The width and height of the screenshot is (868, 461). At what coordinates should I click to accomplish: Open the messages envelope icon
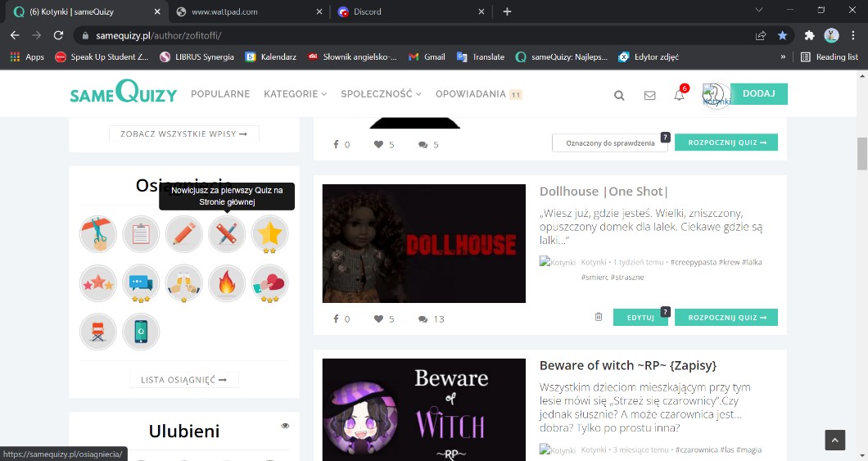pyautogui.click(x=649, y=95)
